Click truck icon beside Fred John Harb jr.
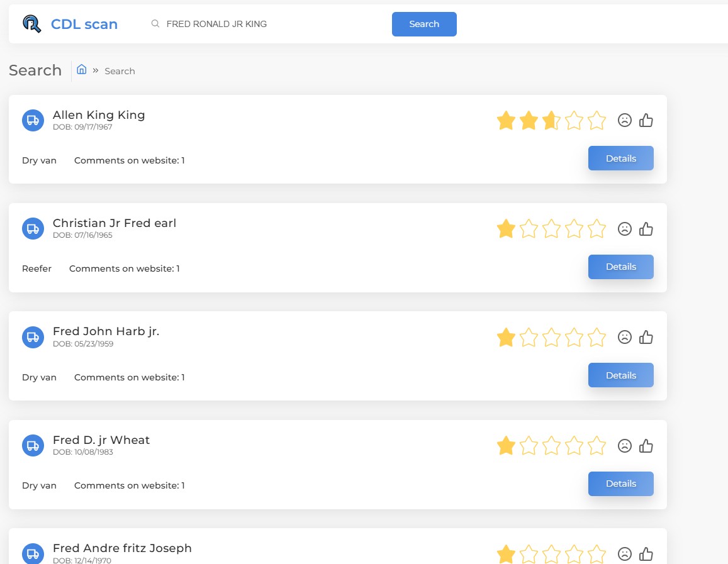728x564 pixels. pos(33,337)
